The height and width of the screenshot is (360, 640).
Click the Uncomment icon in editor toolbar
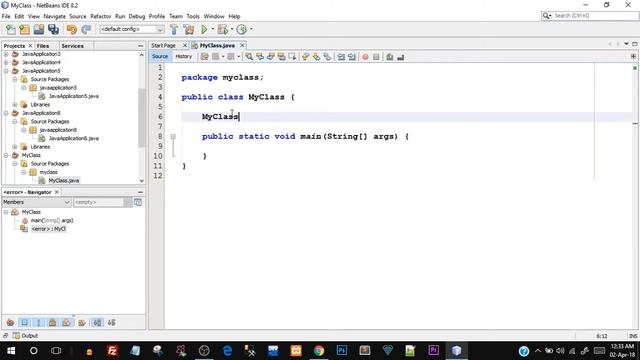pos(400,57)
